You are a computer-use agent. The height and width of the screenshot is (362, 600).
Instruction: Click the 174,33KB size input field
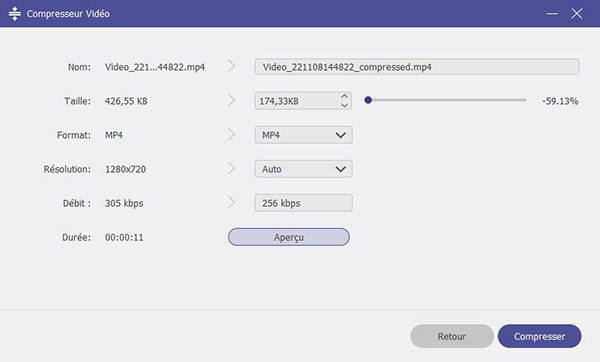pos(297,101)
